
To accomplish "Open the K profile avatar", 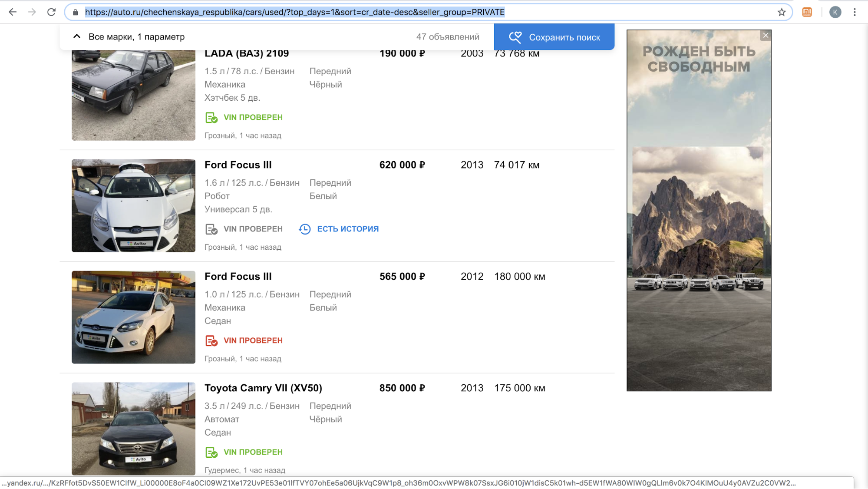I will coord(835,12).
